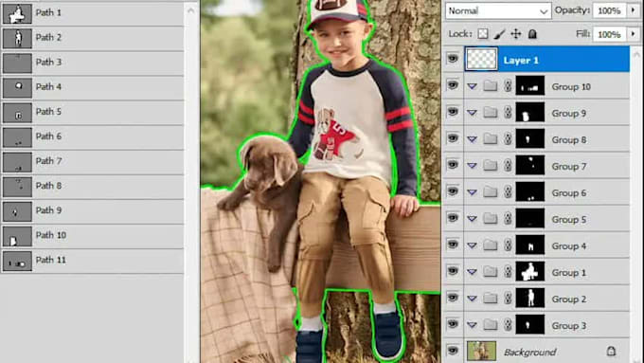
Task: Click Path 5 thumbnail
Action: point(17,113)
